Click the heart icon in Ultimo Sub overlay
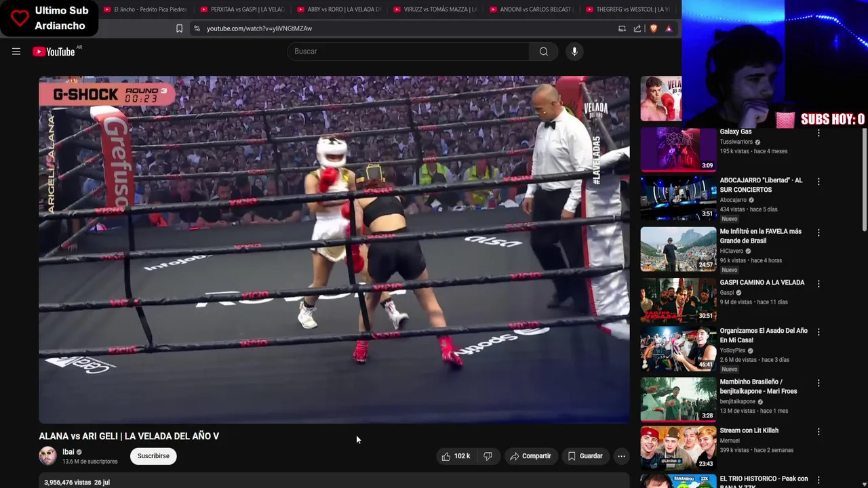 20,18
